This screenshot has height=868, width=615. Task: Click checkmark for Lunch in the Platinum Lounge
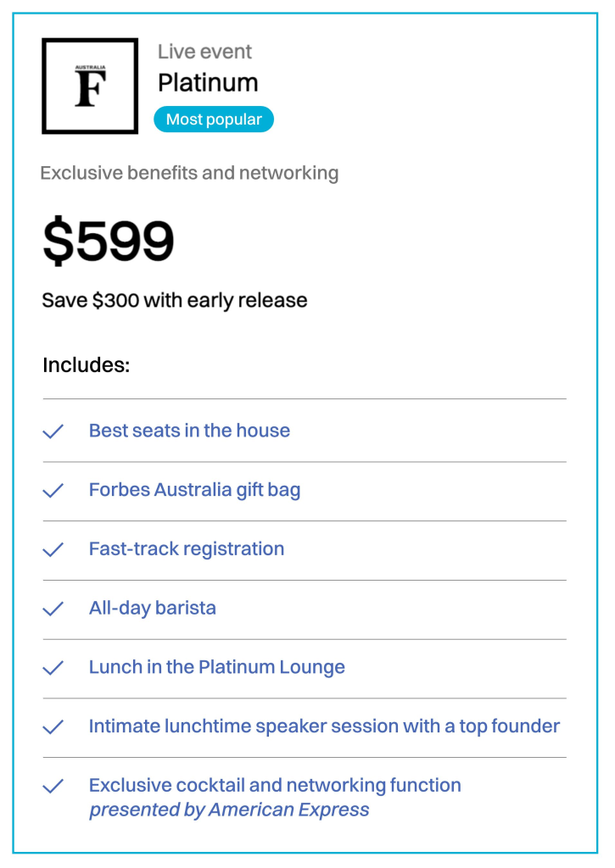coord(53,668)
